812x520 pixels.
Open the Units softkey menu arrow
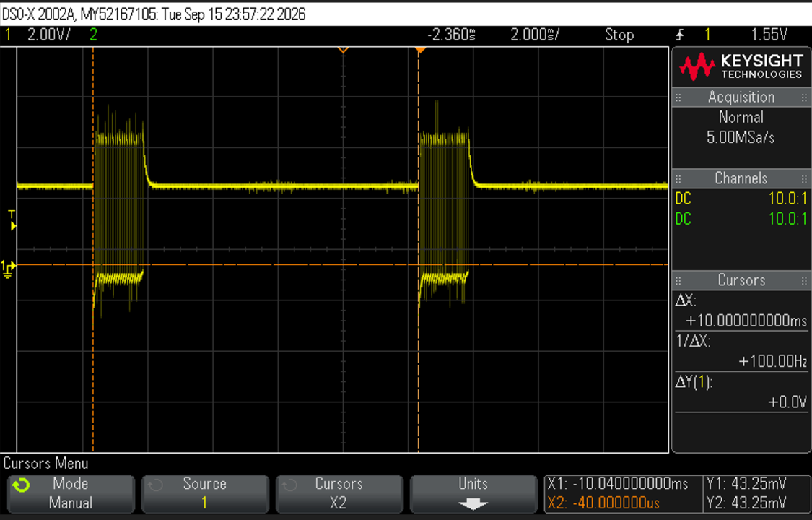click(x=473, y=504)
